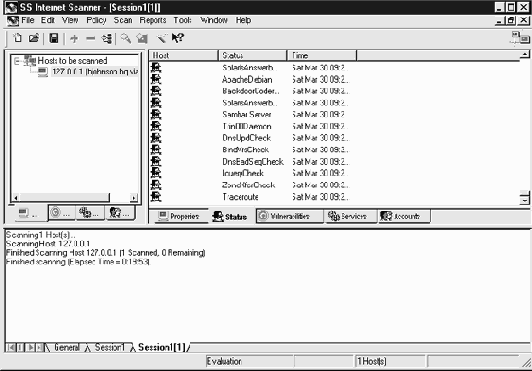Switch to the Services tab
Screen dimensions: 532x371
pyautogui.click(x=351, y=216)
